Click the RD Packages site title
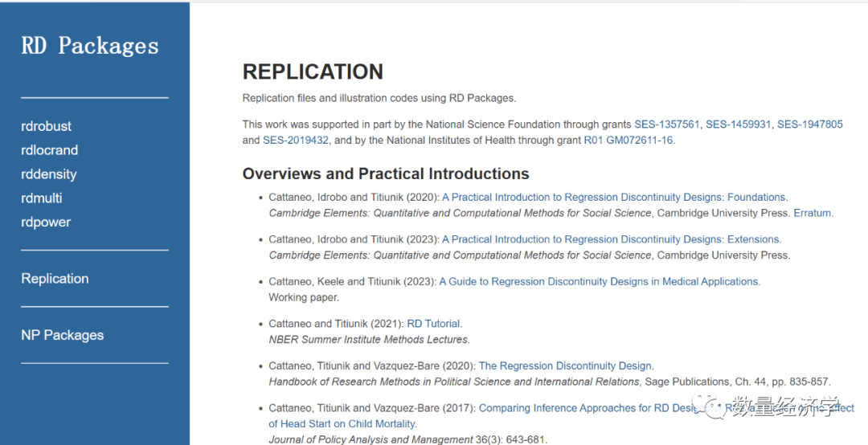The image size is (868, 445). 90,46
